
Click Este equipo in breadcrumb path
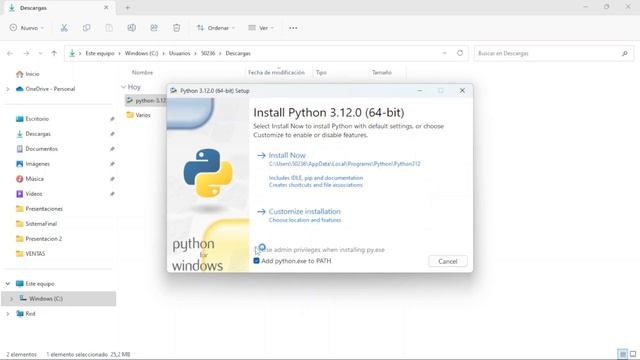click(100, 53)
